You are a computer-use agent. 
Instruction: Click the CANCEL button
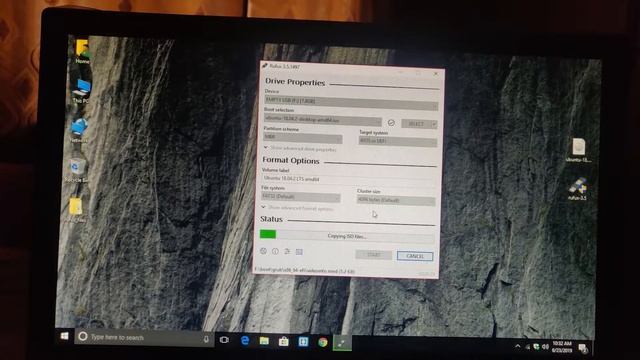point(415,256)
